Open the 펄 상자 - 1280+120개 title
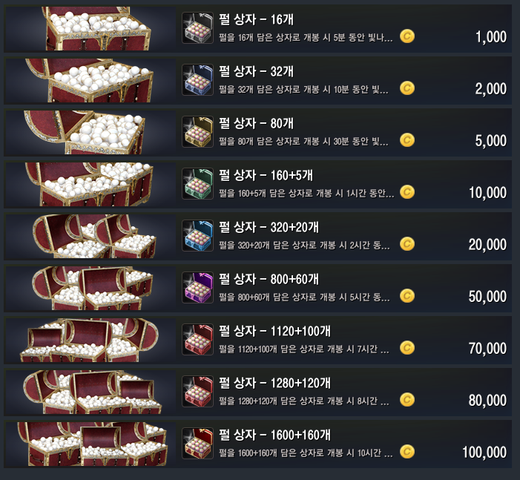The width and height of the screenshot is (520, 480). click(275, 383)
